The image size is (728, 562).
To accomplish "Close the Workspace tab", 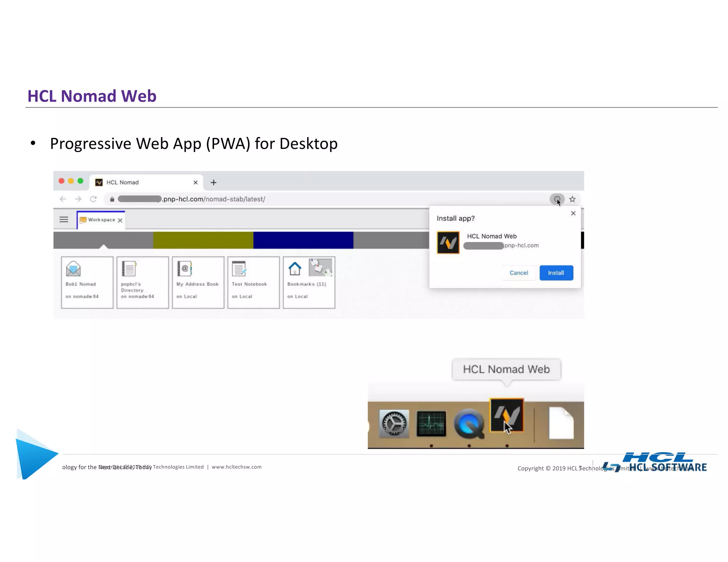I will coord(120,220).
